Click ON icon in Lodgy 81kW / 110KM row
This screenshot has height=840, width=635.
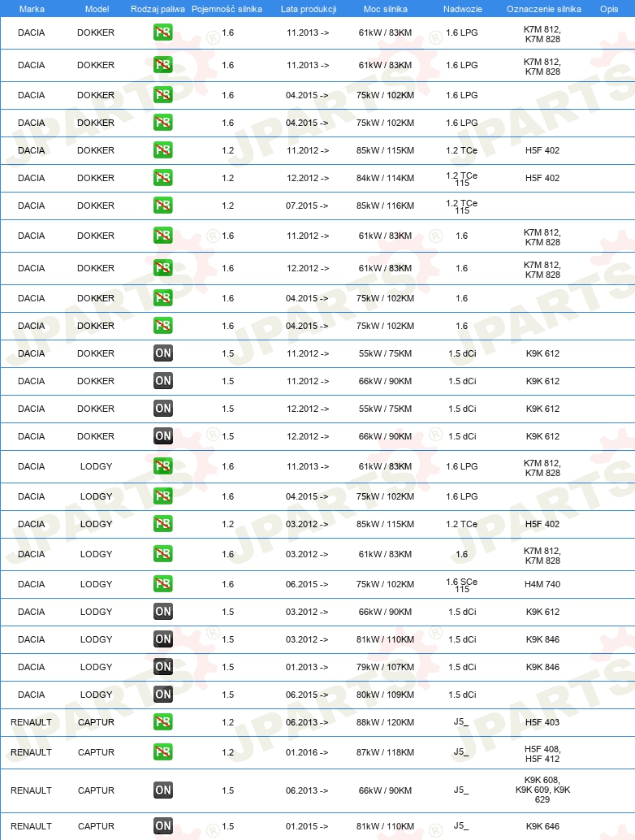pos(162,639)
